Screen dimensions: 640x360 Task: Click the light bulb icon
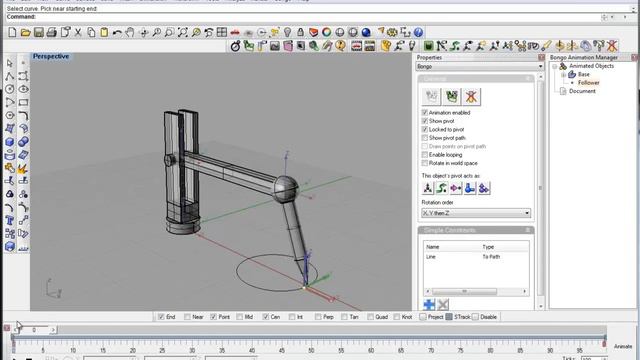pyautogui.click(x=287, y=32)
